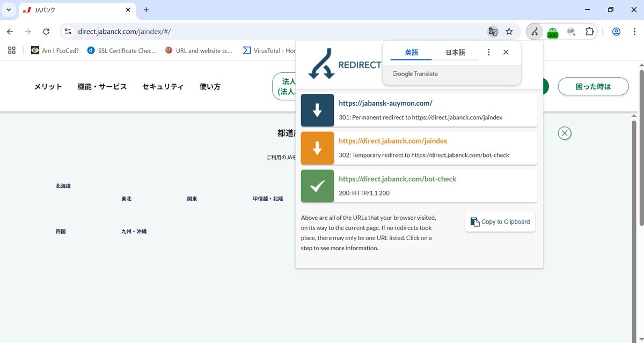The height and width of the screenshot is (343, 644).
Task: Select the 四国 region
Action: pos(60,232)
